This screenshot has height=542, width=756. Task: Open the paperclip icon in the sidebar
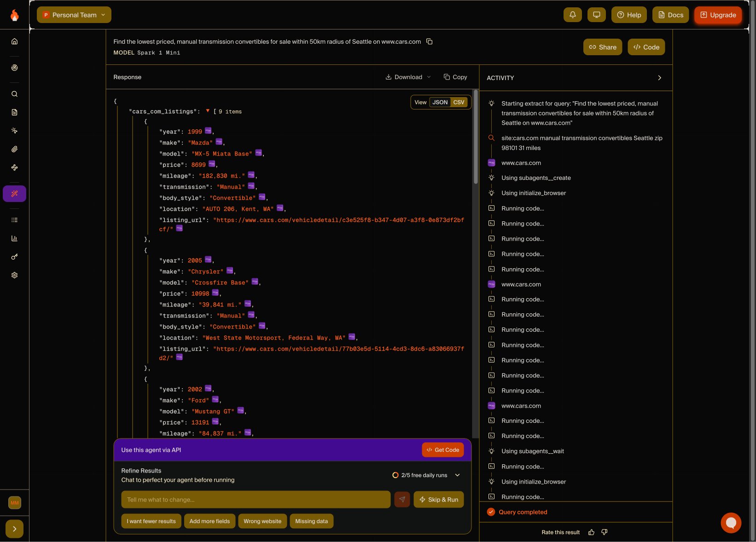[x=14, y=149]
